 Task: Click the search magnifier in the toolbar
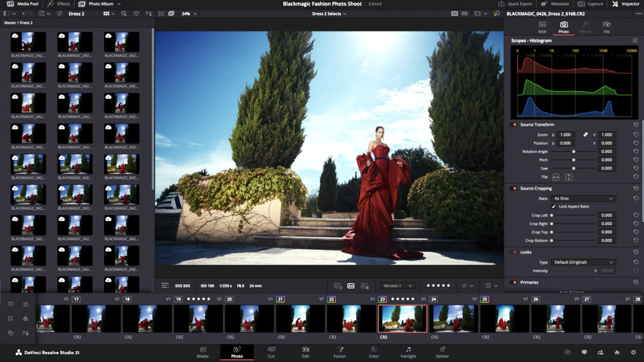click(x=124, y=14)
